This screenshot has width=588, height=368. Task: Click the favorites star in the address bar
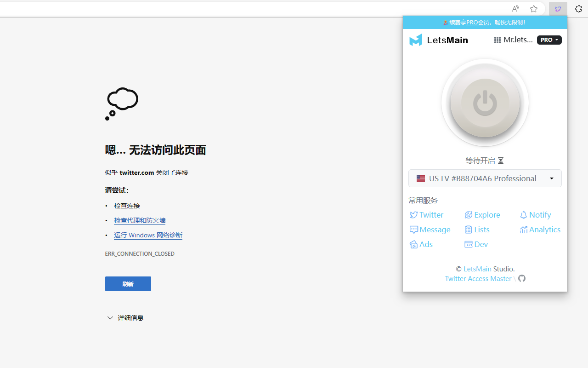point(533,9)
